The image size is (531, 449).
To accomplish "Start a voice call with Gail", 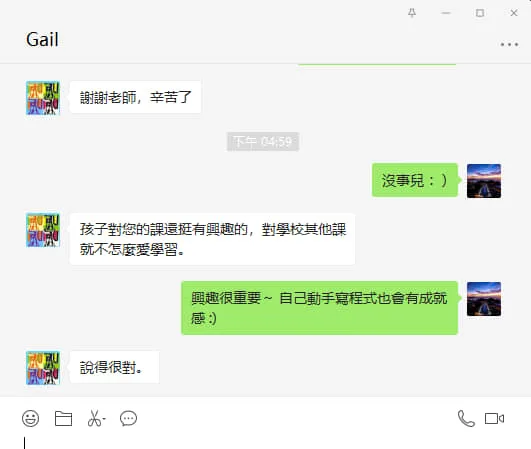I will pyautogui.click(x=466, y=419).
